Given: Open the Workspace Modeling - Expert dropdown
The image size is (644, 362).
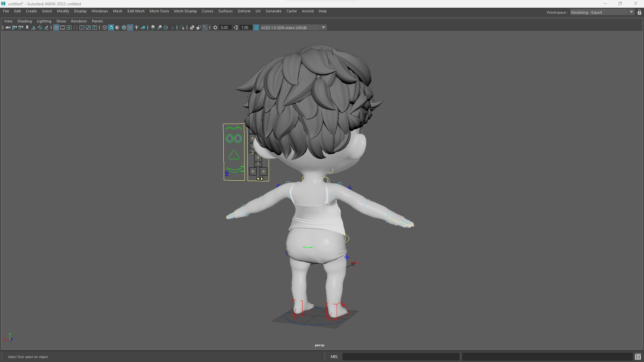Looking at the screenshot, I should tap(602, 12).
